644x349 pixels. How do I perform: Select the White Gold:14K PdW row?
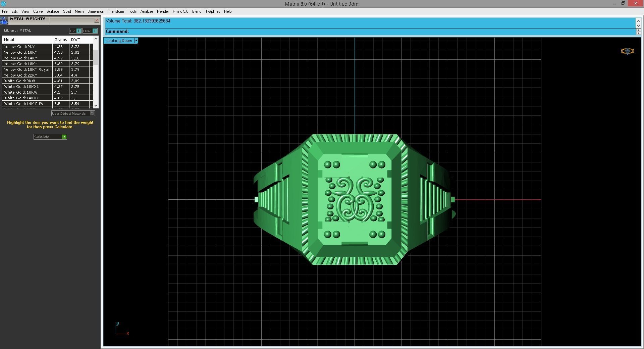pyautogui.click(x=47, y=104)
